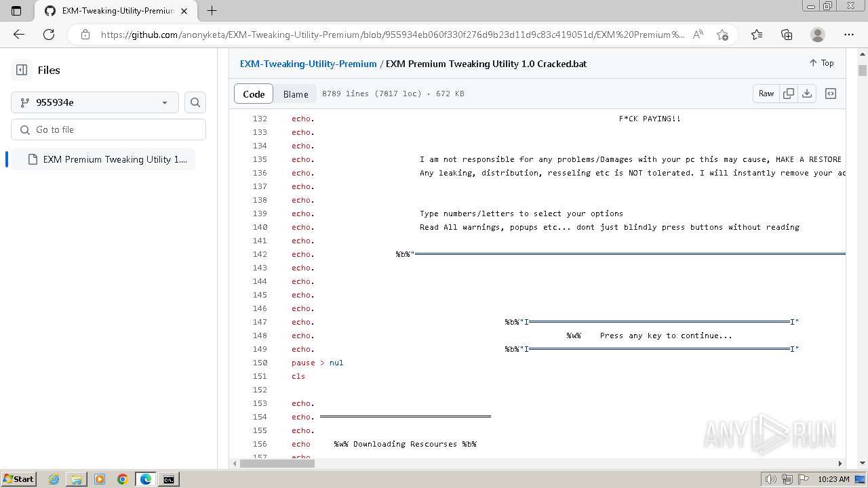This screenshot has width=868, height=488.
Task: Switch to Edge in the taskbar
Action: click(146, 479)
